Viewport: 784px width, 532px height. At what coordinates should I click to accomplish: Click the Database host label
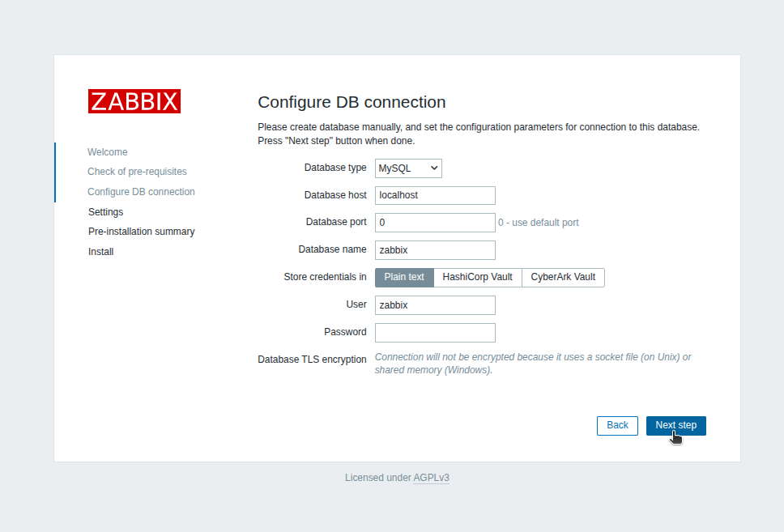coord(335,195)
